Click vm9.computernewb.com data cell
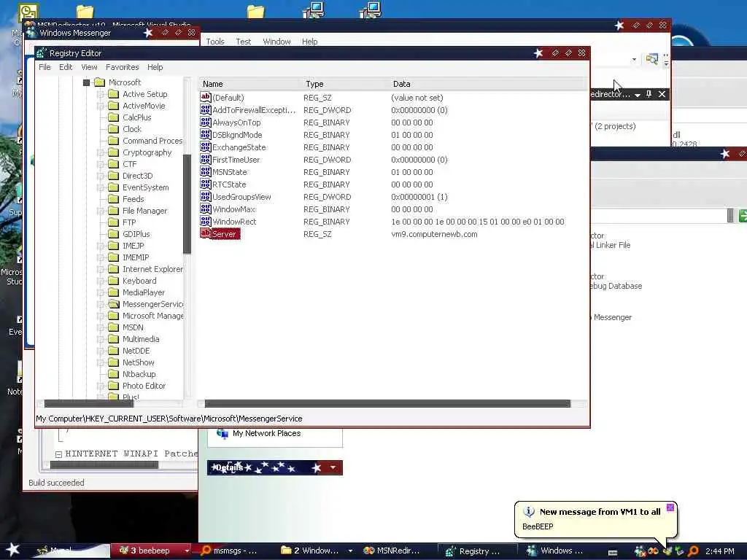 coord(434,234)
